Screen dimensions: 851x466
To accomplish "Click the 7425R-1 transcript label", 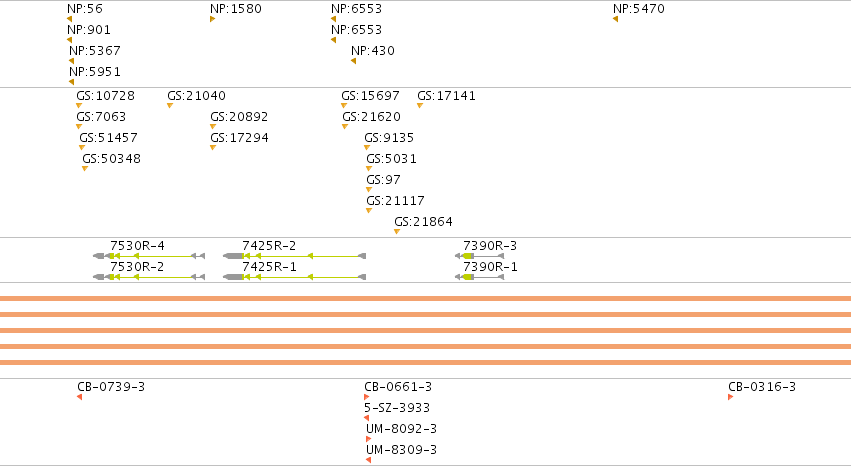I will click(x=269, y=267).
